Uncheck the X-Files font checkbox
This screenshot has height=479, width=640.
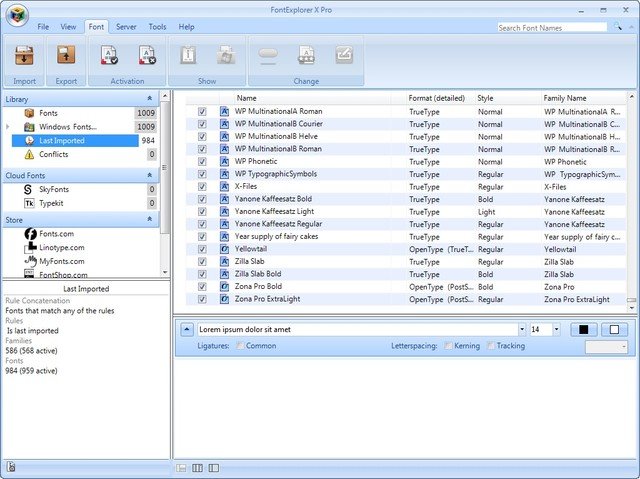(202, 186)
